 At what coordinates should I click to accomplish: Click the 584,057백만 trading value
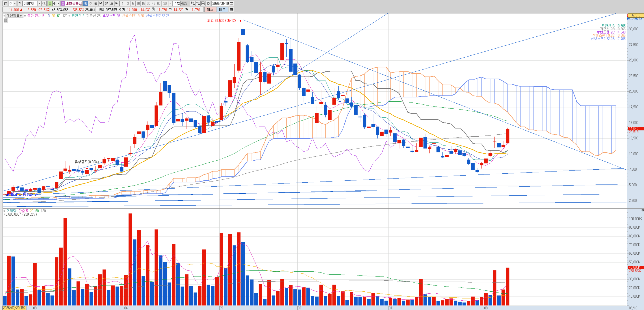108,10
